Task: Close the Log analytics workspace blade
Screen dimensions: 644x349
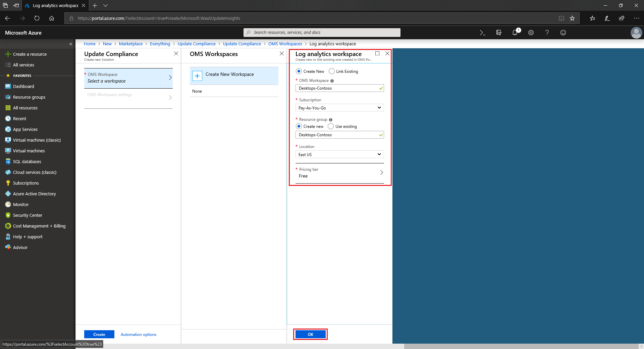Action: (x=387, y=53)
